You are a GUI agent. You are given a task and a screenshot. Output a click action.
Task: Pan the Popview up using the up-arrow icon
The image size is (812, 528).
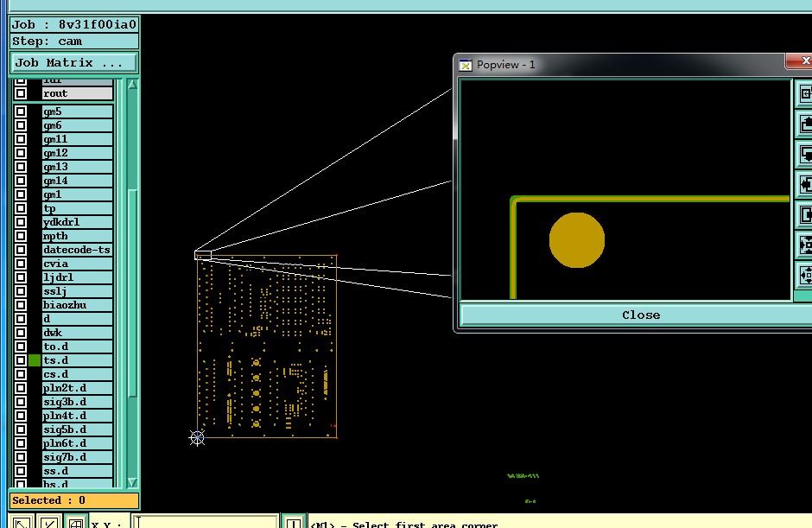(x=804, y=124)
